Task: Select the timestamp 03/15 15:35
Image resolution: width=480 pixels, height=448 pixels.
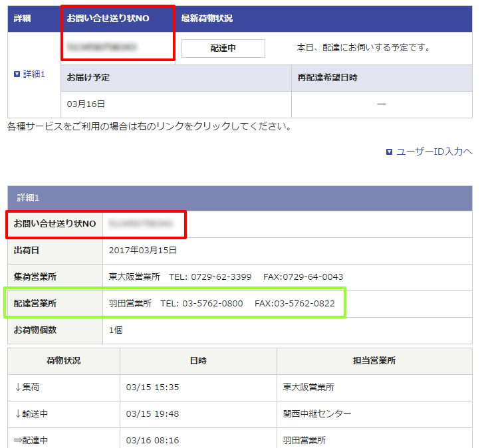Action: click(152, 388)
